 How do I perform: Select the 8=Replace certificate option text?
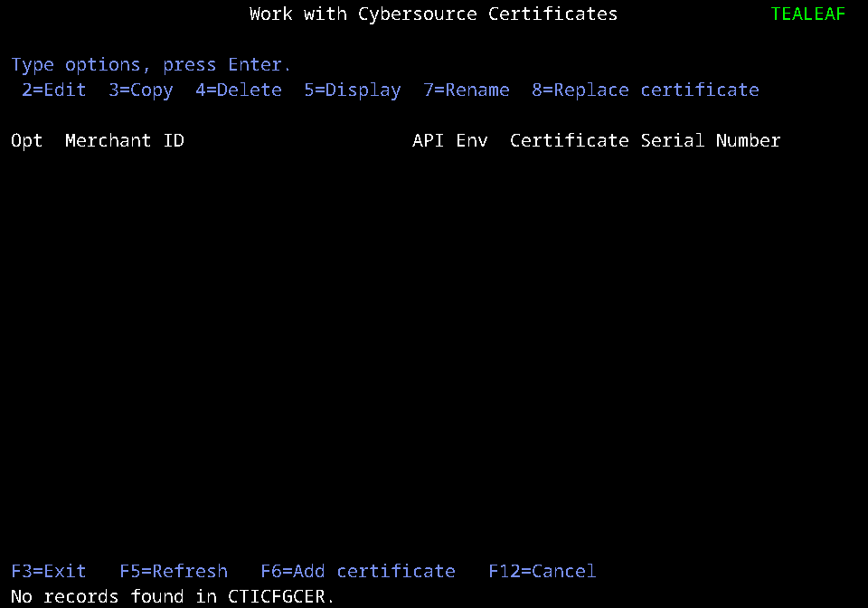646,90
